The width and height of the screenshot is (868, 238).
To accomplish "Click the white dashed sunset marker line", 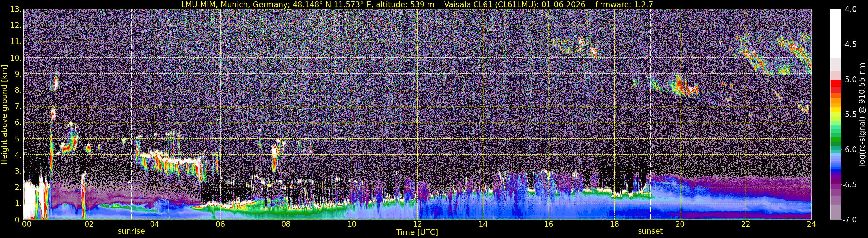I will [650, 114].
